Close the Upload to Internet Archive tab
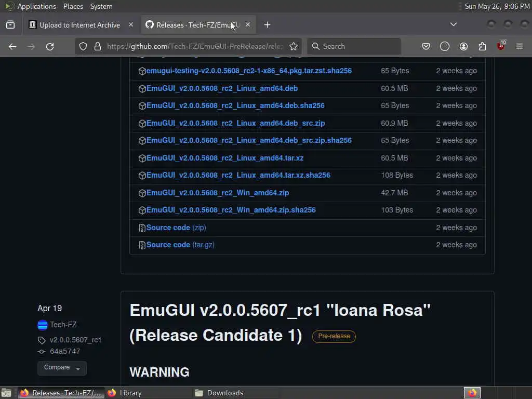 (x=131, y=25)
